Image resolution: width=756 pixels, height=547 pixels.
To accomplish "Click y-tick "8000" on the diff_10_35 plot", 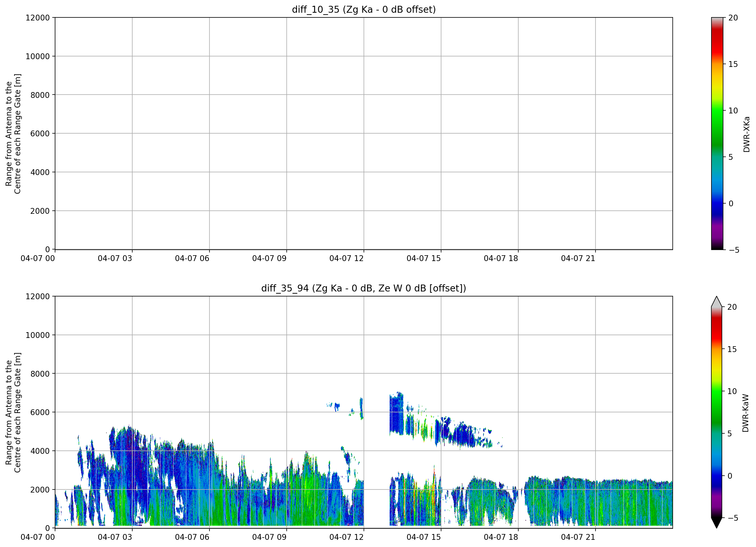I will click(40, 95).
